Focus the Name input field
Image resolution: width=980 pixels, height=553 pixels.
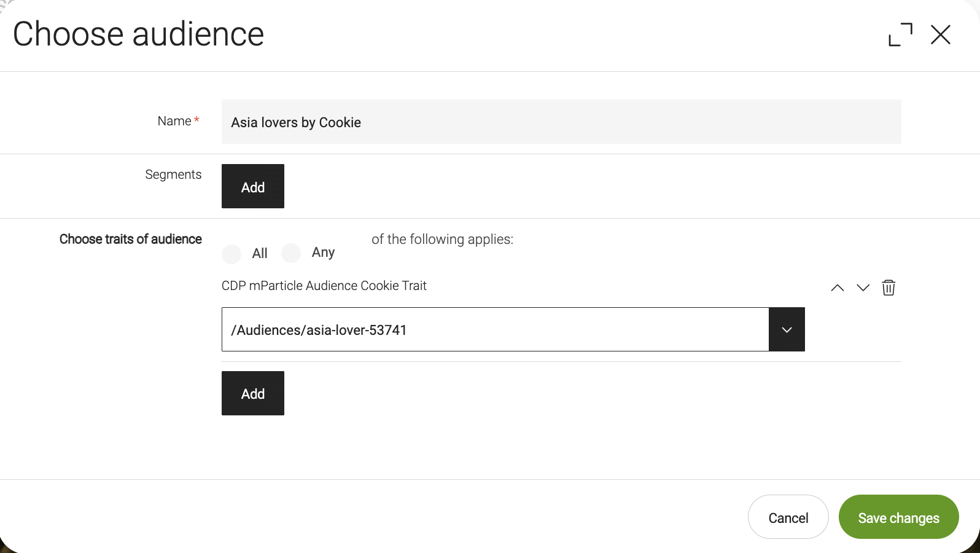tap(561, 122)
